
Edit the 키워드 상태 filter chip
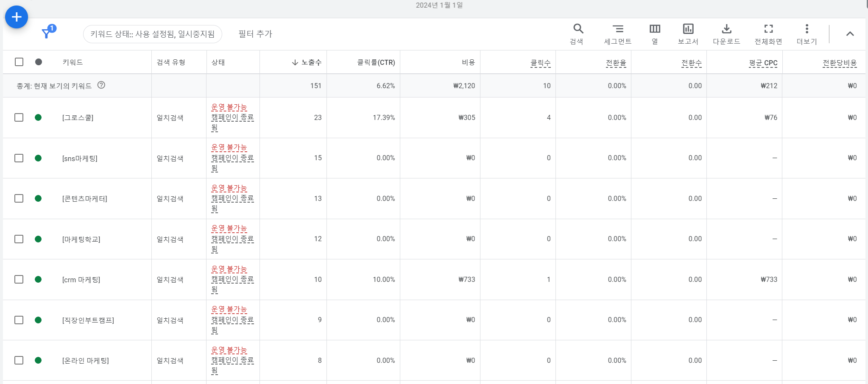pyautogui.click(x=153, y=34)
